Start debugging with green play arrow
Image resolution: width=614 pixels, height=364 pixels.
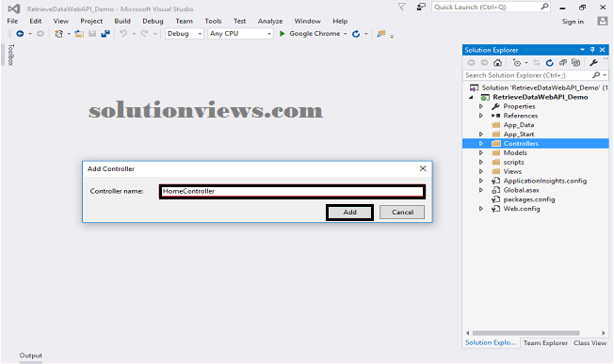pyautogui.click(x=282, y=34)
